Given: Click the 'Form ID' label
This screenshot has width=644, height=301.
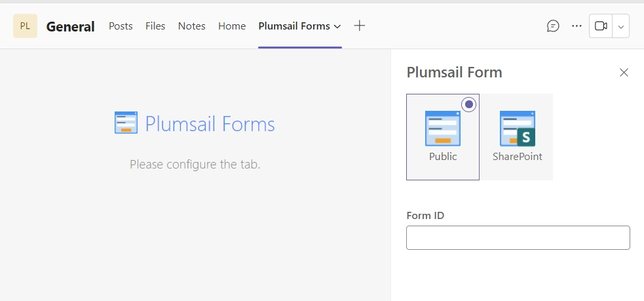Looking at the screenshot, I should [425, 216].
